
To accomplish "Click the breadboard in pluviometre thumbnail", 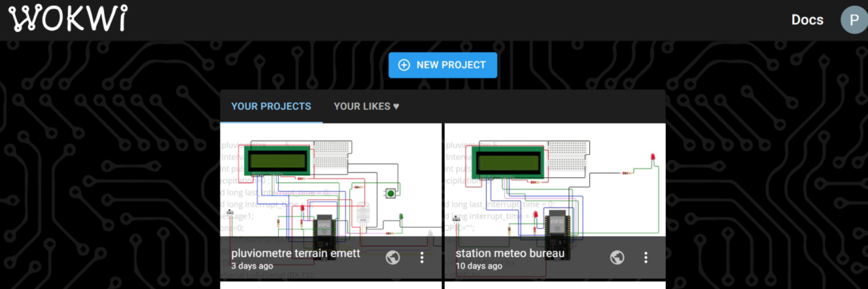I will pos(333,154).
